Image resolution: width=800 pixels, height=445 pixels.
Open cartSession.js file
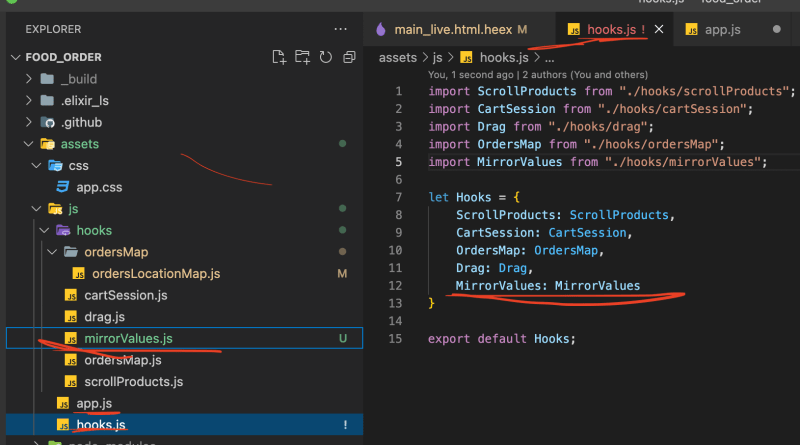coord(126,295)
